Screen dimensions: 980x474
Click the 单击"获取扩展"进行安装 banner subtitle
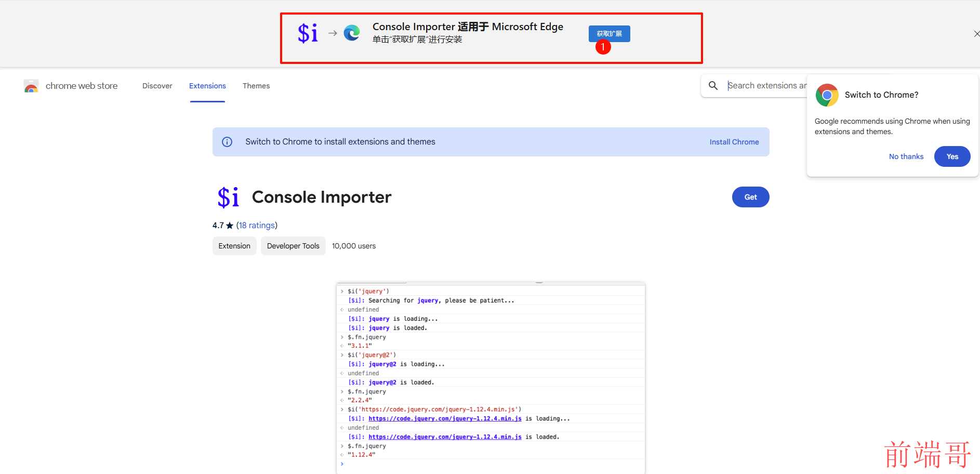coord(417,39)
